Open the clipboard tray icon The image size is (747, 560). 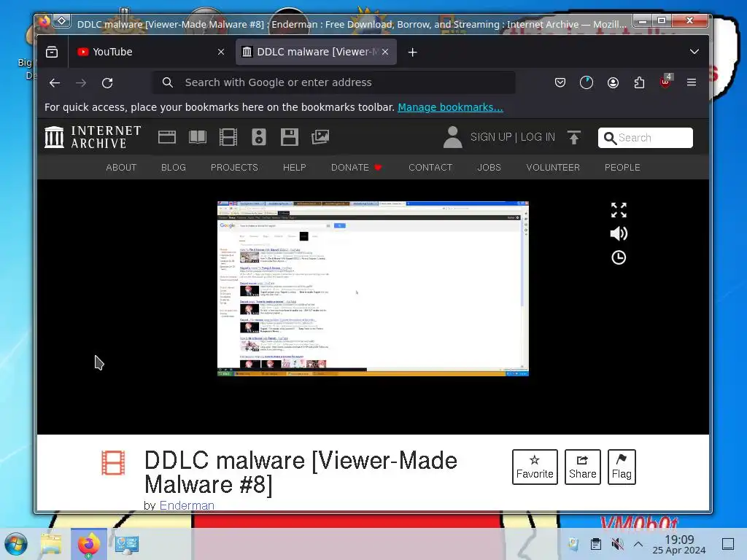click(x=595, y=544)
